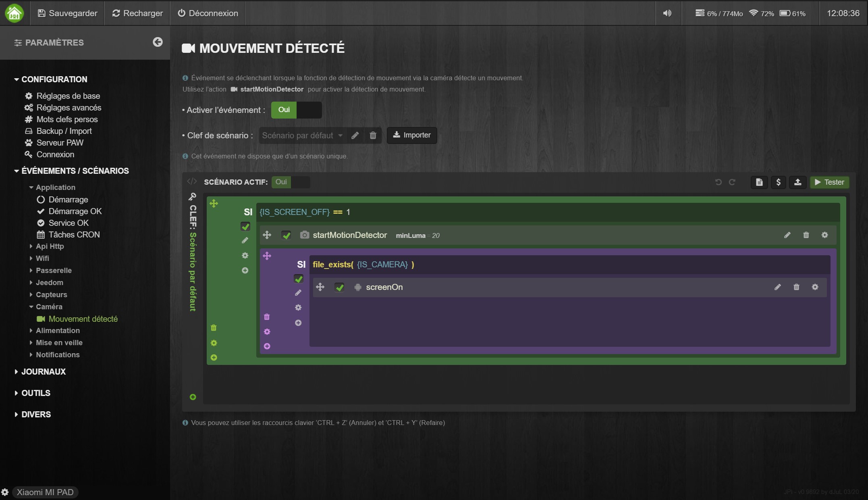Image resolution: width=868 pixels, height=500 pixels.
Task: Edit the screenOn action with its pencil icon
Action: [777, 287]
